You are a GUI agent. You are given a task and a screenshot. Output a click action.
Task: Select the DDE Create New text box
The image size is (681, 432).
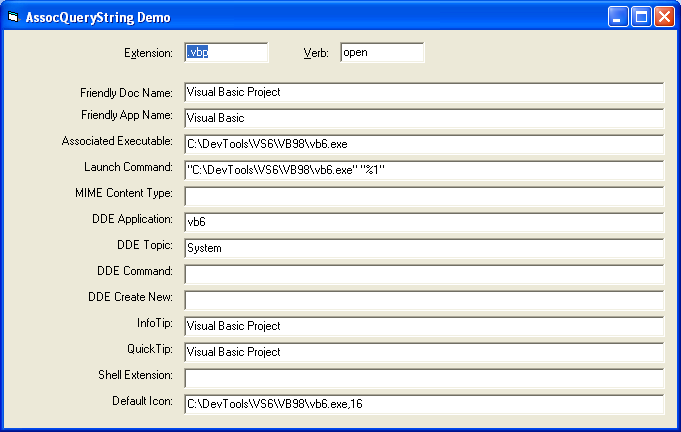click(424, 300)
